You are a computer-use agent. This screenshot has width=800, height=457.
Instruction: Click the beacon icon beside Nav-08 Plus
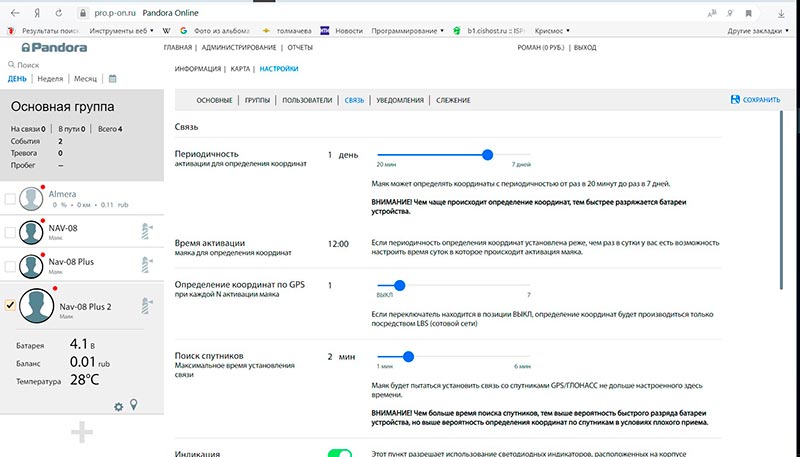click(x=148, y=266)
